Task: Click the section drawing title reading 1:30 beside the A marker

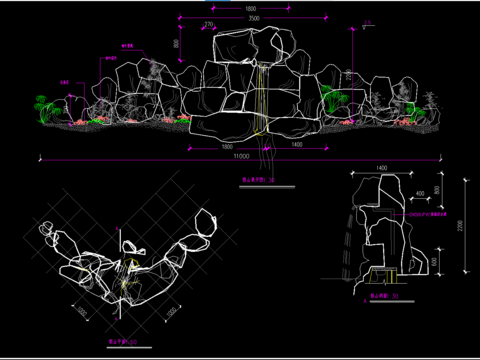Action: (x=384, y=296)
